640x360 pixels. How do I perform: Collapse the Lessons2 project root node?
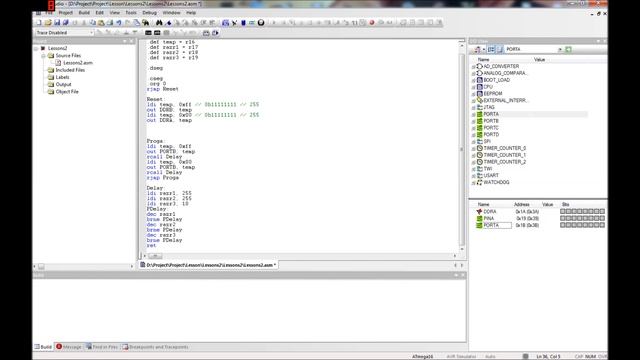tap(36, 49)
